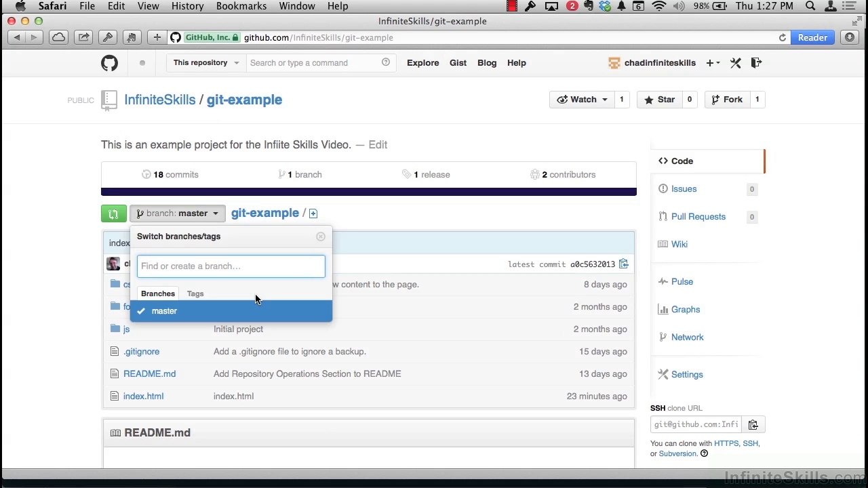The height and width of the screenshot is (488, 868).
Task: Click the chadinfiniteskills user avatar
Action: click(x=614, y=63)
